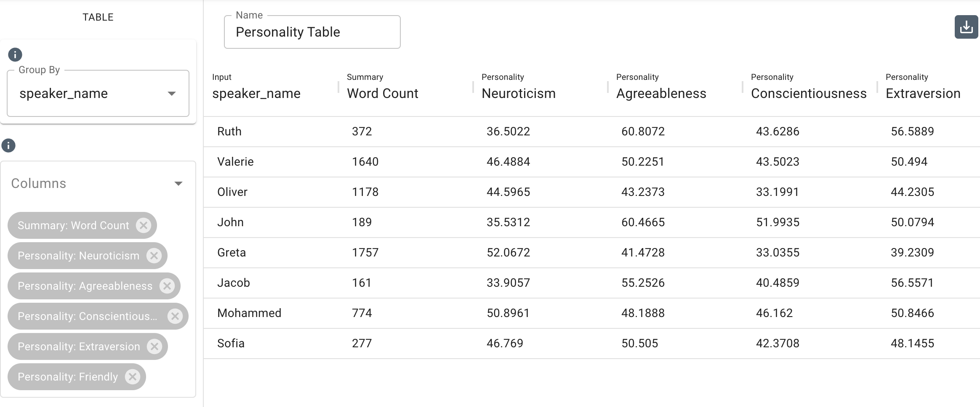Select the speaker_name column header

tap(257, 93)
